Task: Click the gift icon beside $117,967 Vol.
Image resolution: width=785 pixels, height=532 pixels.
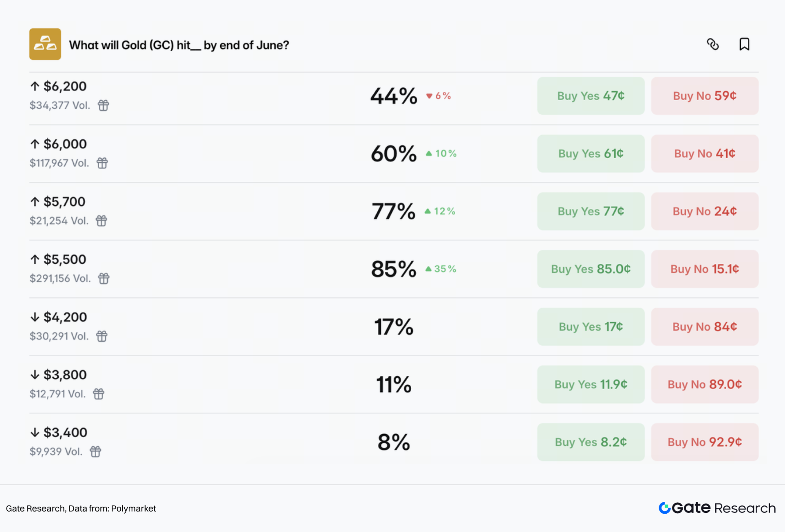Action: coord(102,163)
